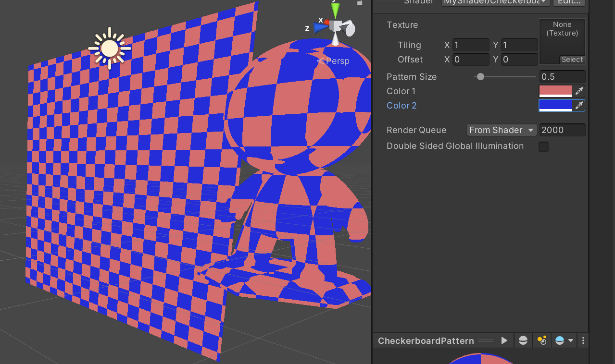Click the Color 1 eyedropper icon
This screenshot has height=364, width=615.
[x=579, y=91]
